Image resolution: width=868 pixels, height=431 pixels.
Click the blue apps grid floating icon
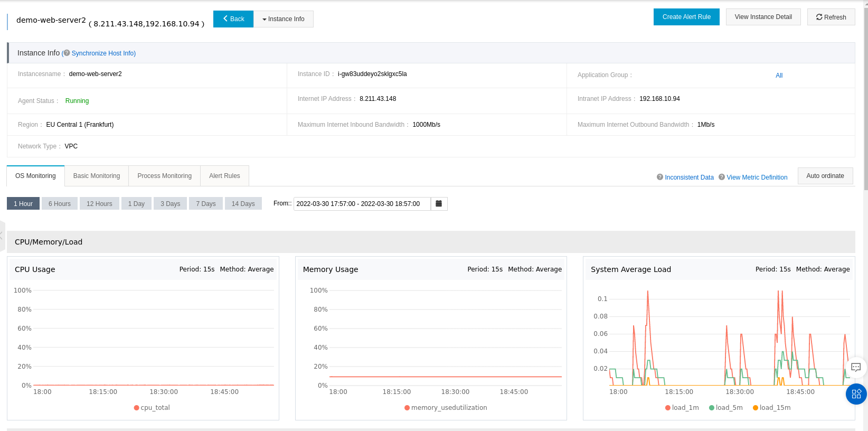tap(856, 394)
